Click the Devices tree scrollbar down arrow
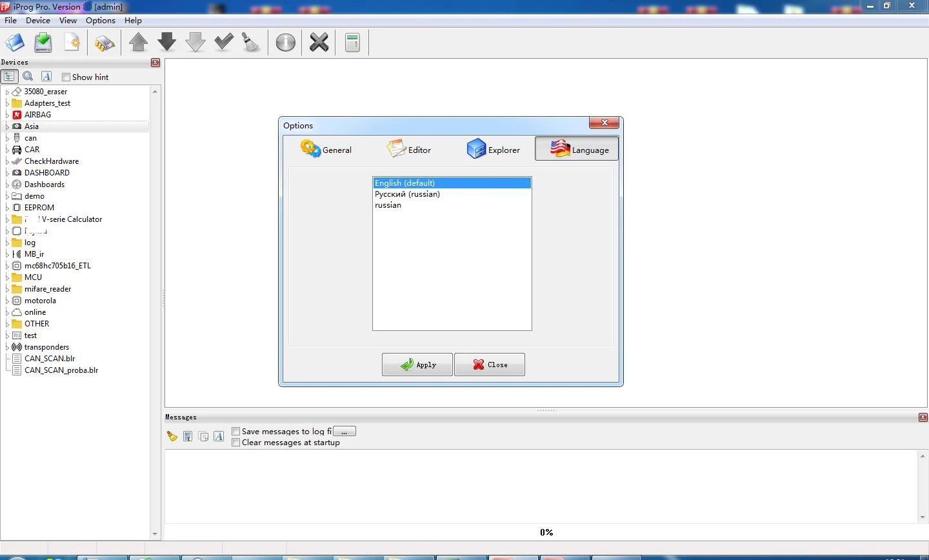The height and width of the screenshot is (560, 929). coord(155,534)
